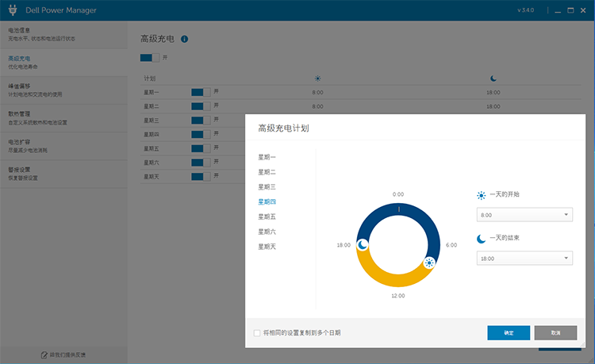Open the 峰值偏移 sidebar section
The height and width of the screenshot is (364, 595).
tap(63, 90)
